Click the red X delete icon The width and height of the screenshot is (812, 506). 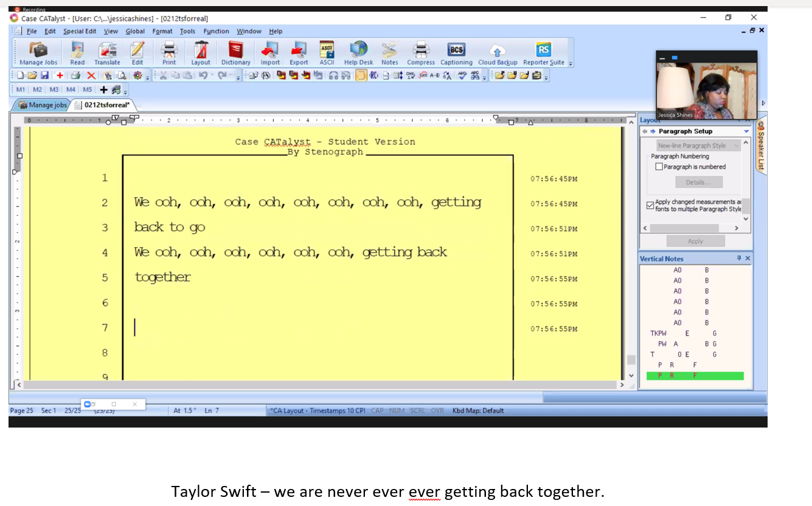[x=91, y=75]
